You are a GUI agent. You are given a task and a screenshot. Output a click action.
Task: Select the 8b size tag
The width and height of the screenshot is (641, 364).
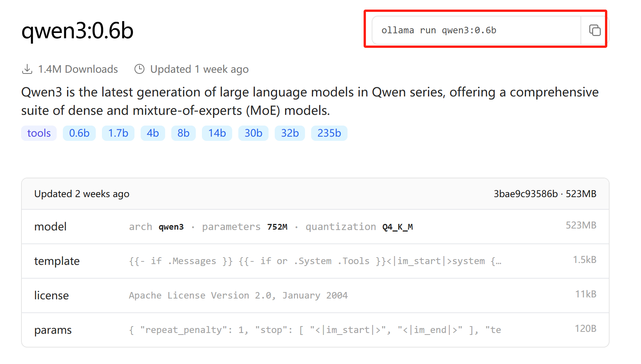(x=184, y=133)
